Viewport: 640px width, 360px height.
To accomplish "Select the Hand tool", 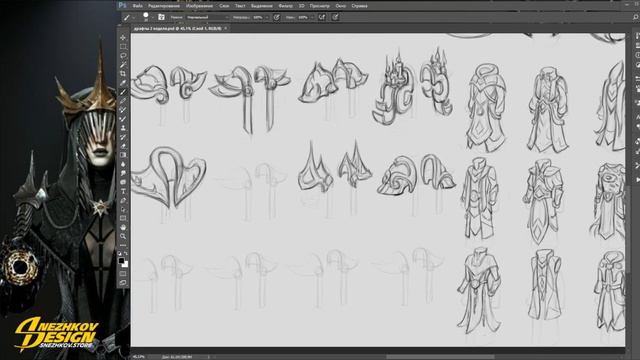I will pos(123,227).
